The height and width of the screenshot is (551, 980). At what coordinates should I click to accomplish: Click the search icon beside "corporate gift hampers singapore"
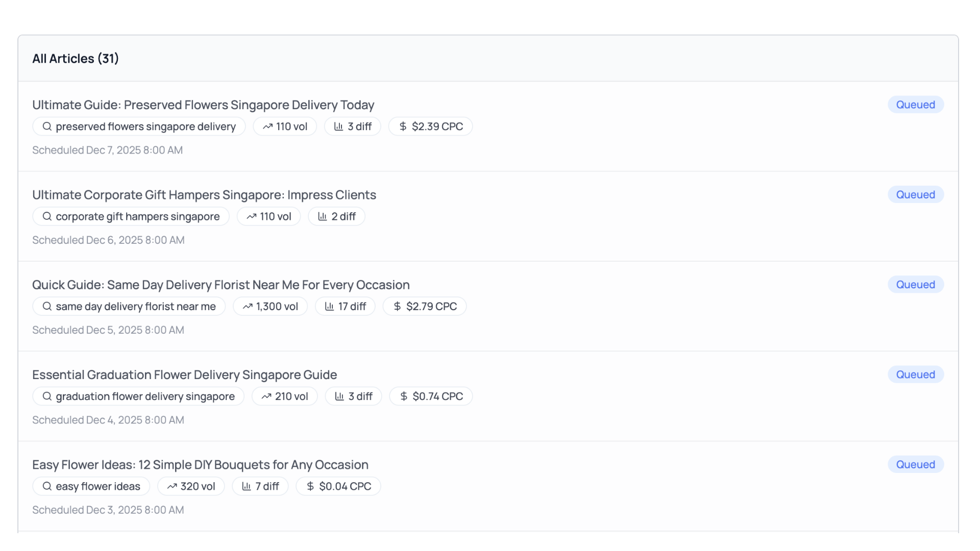(47, 216)
